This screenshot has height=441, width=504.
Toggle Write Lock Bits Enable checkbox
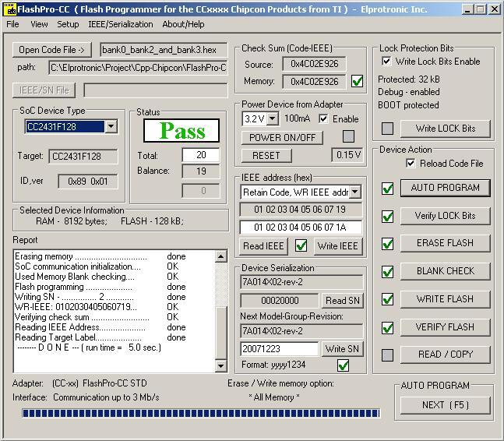pyautogui.click(x=386, y=61)
